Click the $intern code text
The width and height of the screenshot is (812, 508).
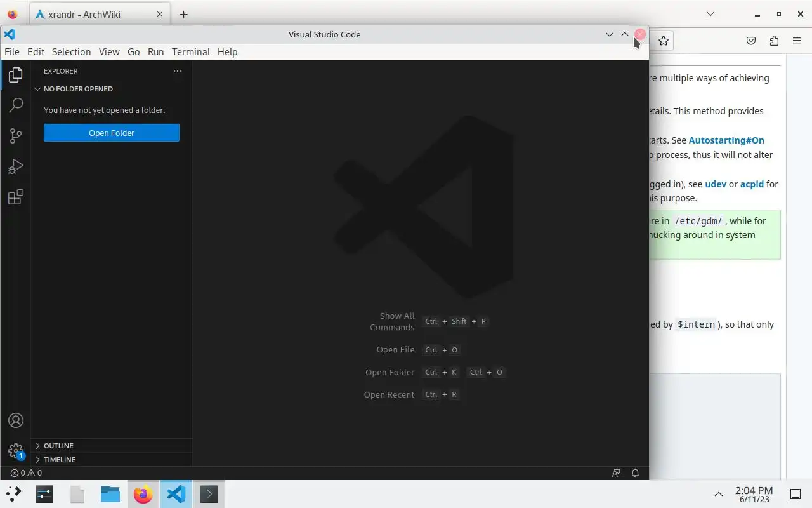coord(696,324)
